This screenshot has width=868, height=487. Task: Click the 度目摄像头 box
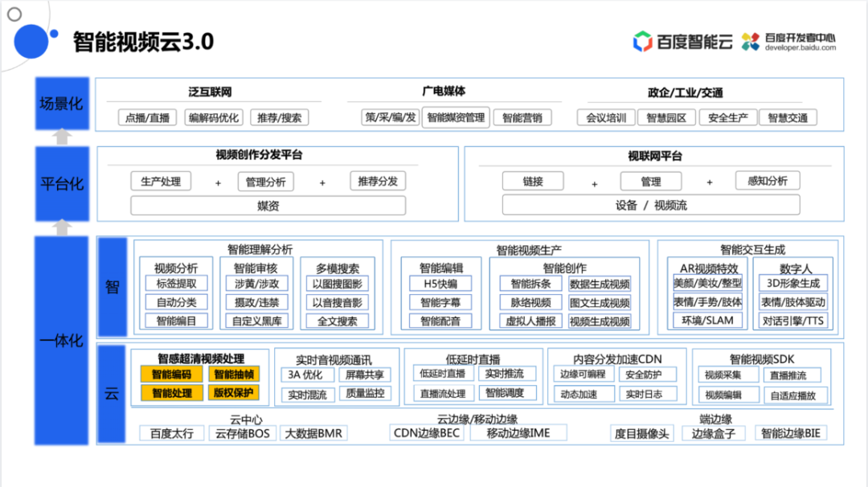(x=641, y=433)
